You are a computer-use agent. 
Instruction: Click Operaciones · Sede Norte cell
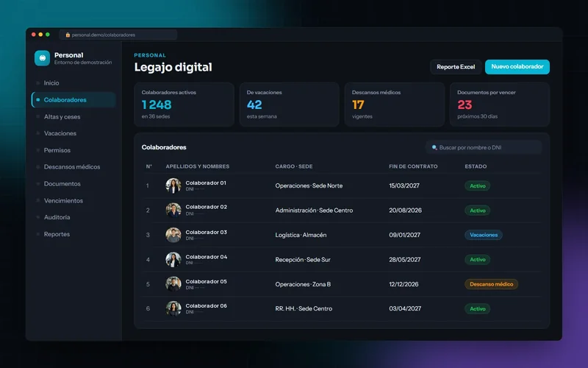[x=309, y=185]
